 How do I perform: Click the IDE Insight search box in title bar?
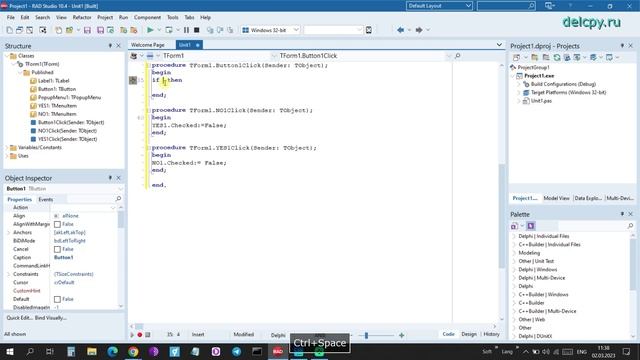506,6
